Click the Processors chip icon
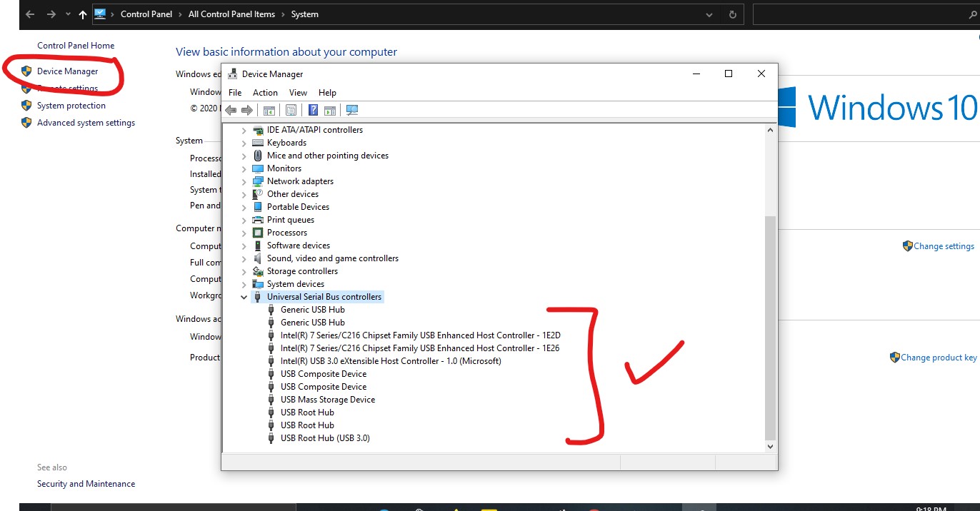The image size is (980, 511). 258,233
